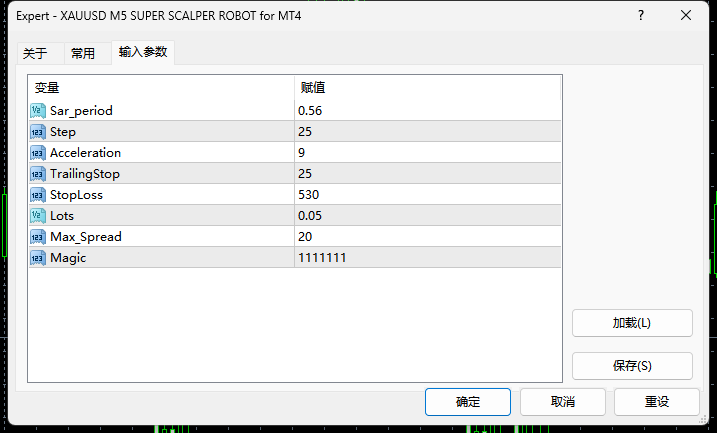Click the Max_Spread integer-type icon
Screen dimensions: 717x433
point(38,237)
